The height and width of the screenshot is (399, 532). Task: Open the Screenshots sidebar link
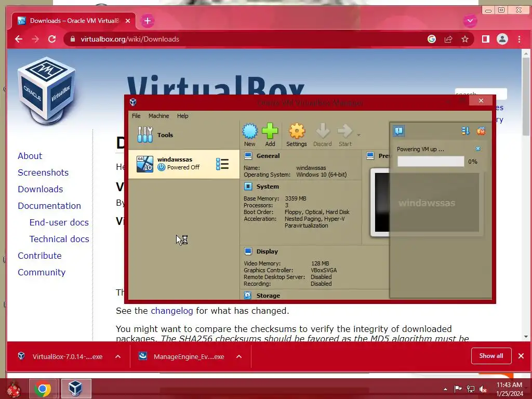[43, 172]
